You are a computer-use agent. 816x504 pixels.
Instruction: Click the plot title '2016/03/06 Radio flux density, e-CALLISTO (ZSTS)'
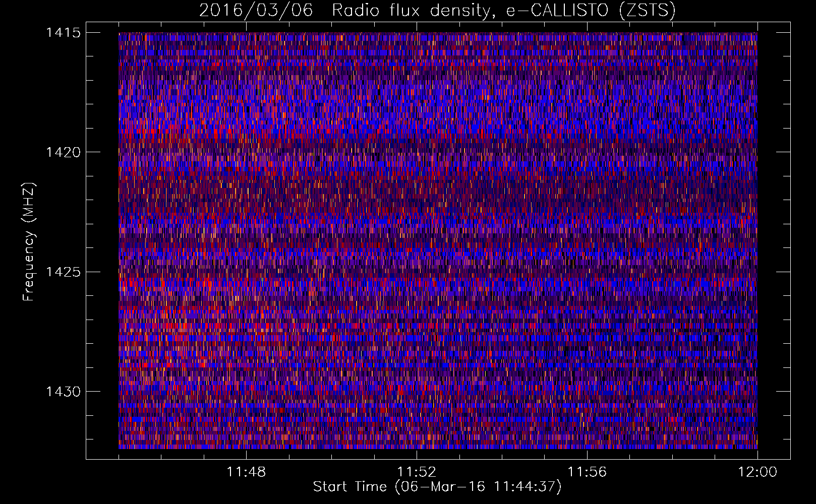pos(437,11)
